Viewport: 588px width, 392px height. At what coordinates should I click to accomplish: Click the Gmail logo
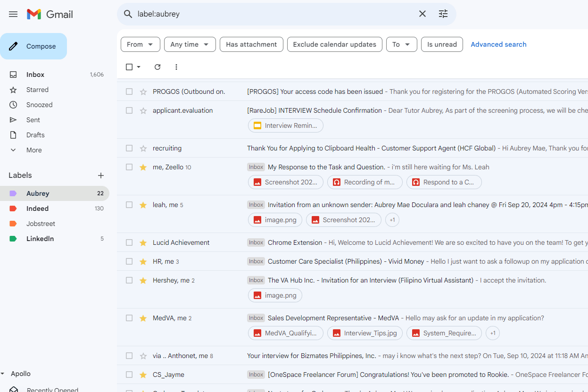pos(50,14)
